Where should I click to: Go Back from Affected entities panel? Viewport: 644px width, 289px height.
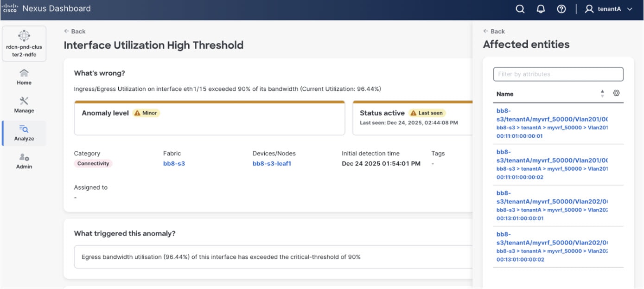point(494,31)
